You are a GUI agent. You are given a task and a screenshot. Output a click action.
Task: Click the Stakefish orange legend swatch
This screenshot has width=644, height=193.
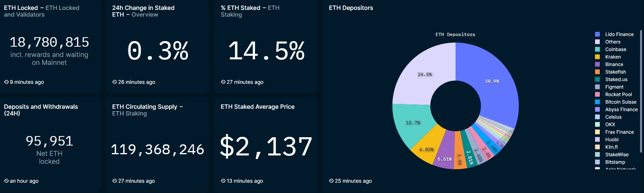(597, 72)
